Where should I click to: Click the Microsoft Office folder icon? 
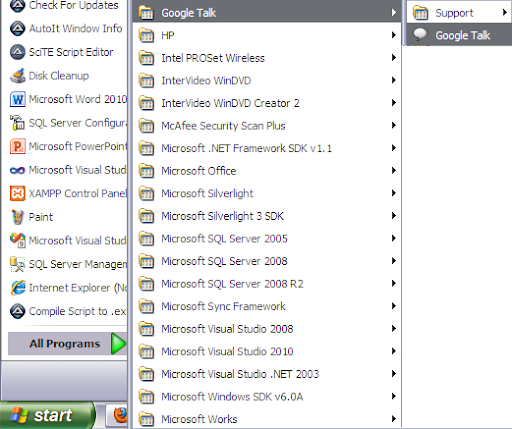(146, 171)
